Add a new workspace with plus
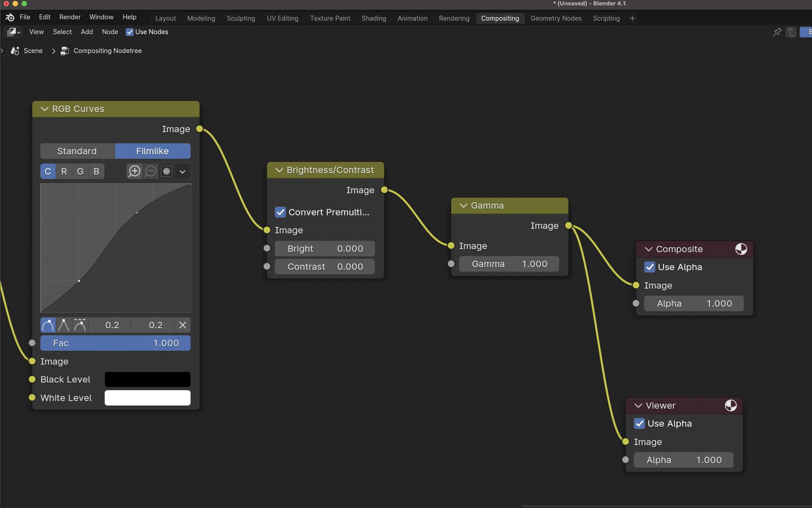 point(632,18)
